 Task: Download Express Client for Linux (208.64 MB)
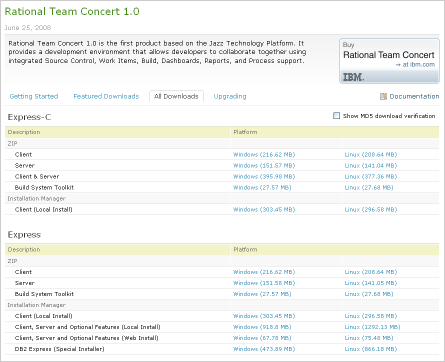click(x=371, y=272)
